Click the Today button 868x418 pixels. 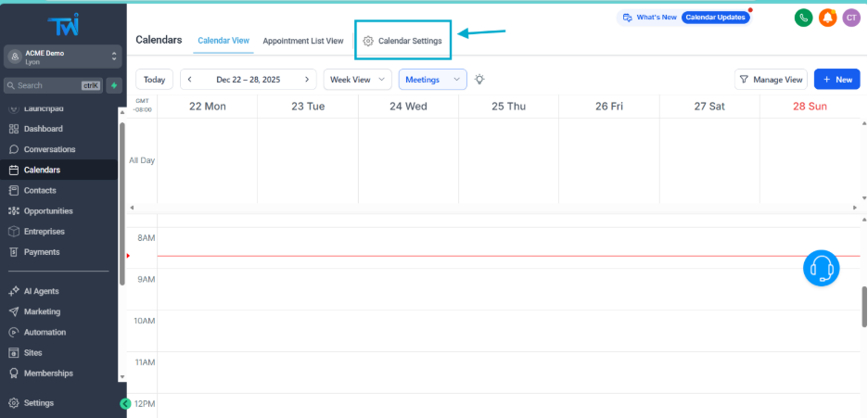[x=154, y=80]
